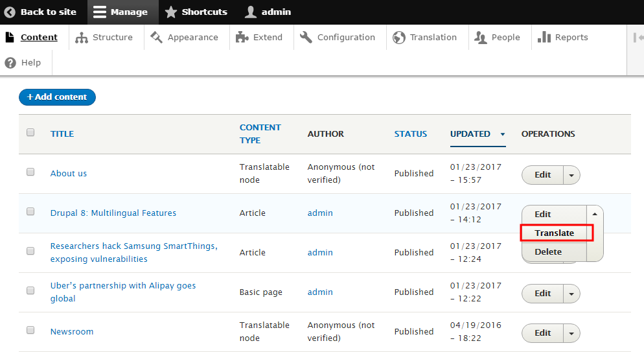Click the Structure hierarchy icon
The width and height of the screenshot is (644, 352).
click(x=82, y=38)
